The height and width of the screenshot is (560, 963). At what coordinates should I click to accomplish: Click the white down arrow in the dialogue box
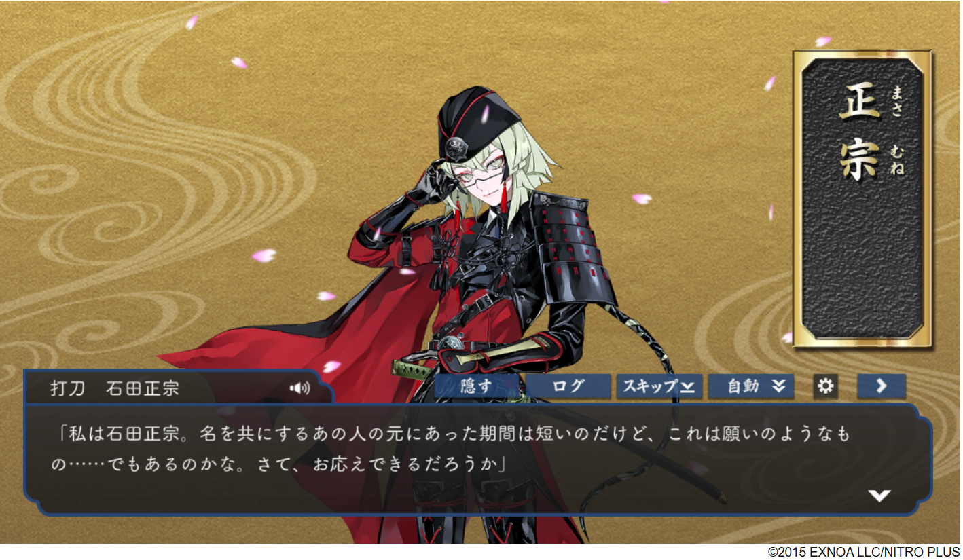click(879, 496)
